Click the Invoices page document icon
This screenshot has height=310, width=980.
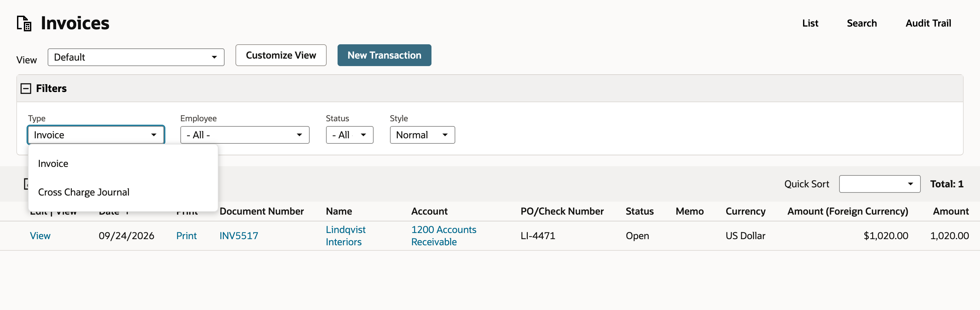[x=24, y=23]
